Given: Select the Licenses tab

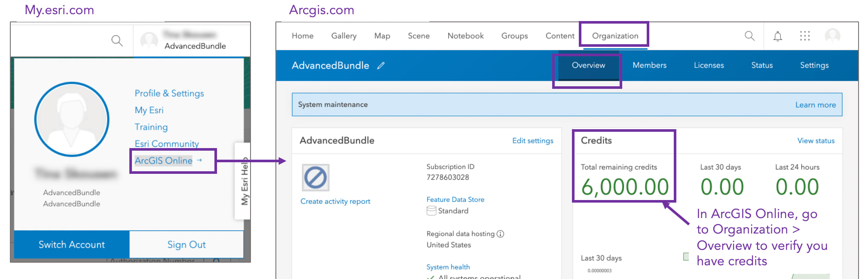Looking at the screenshot, I should pyautogui.click(x=709, y=65).
